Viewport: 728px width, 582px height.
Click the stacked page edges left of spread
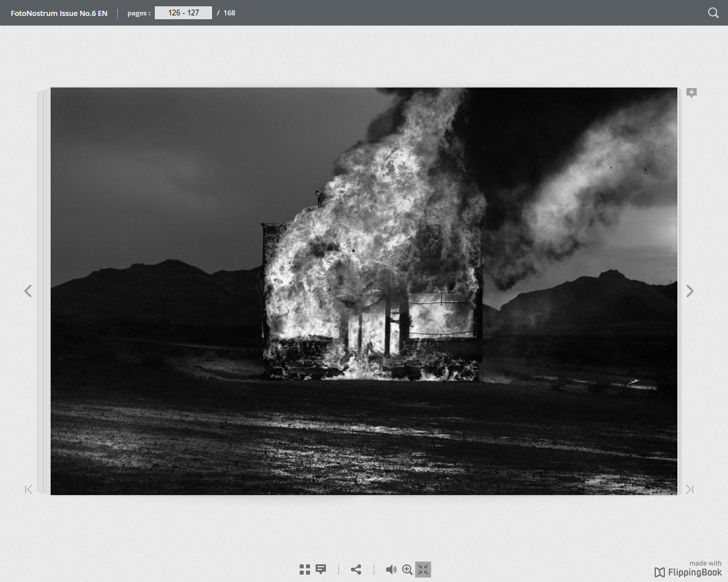(43, 291)
